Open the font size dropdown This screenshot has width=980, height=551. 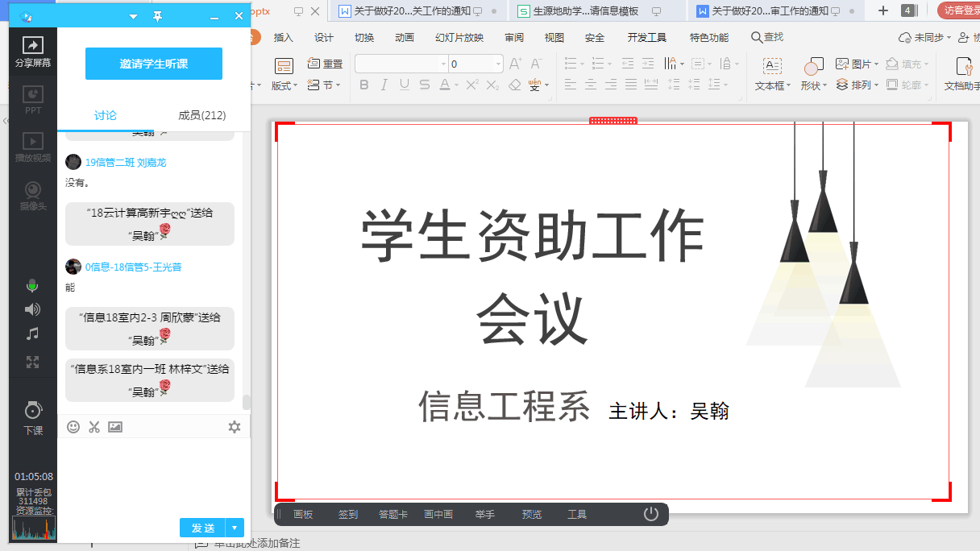pos(499,64)
